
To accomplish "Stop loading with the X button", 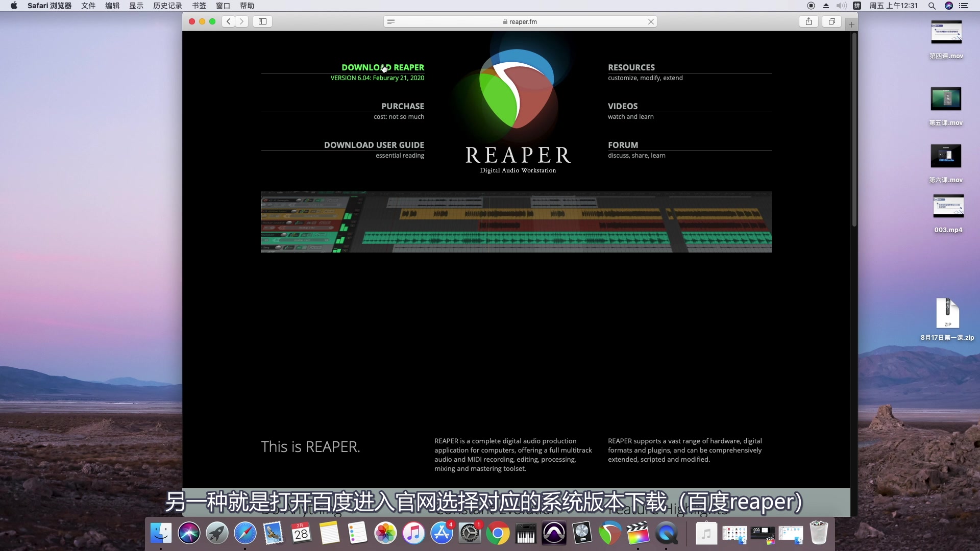I will tap(651, 21).
